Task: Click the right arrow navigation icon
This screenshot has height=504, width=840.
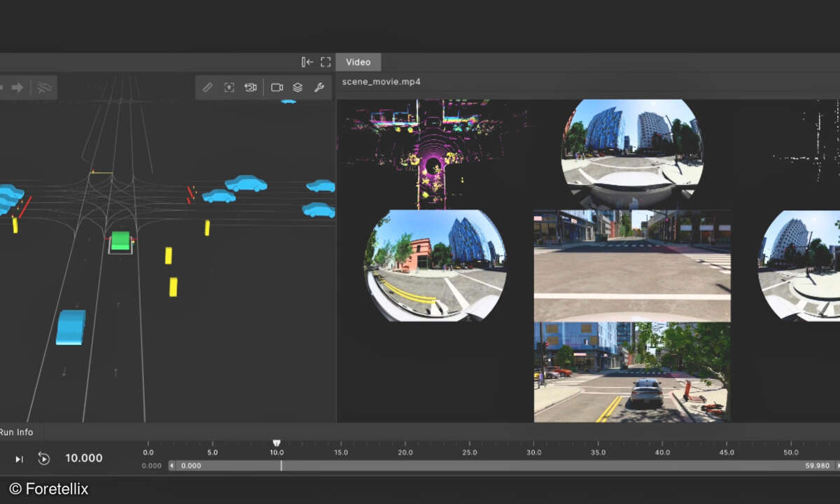Action: click(17, 87)
